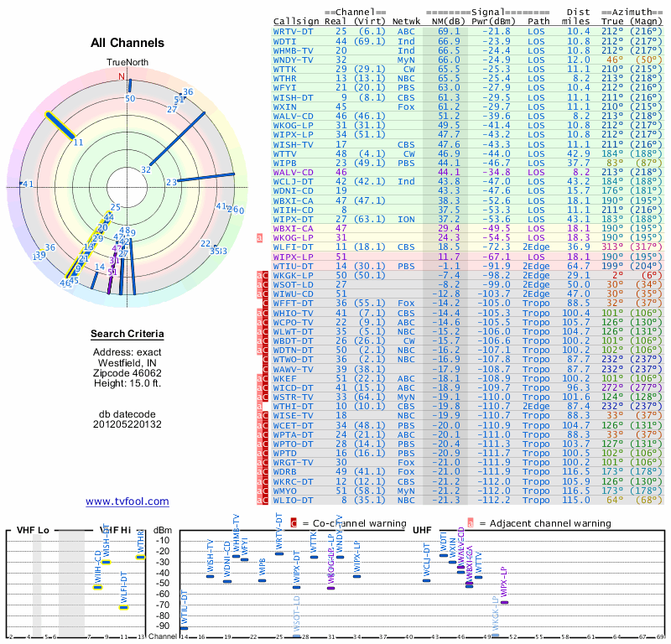Click channel 32 label on radar plot
Viewport: 671px width, 644px height.
point(146,169)
